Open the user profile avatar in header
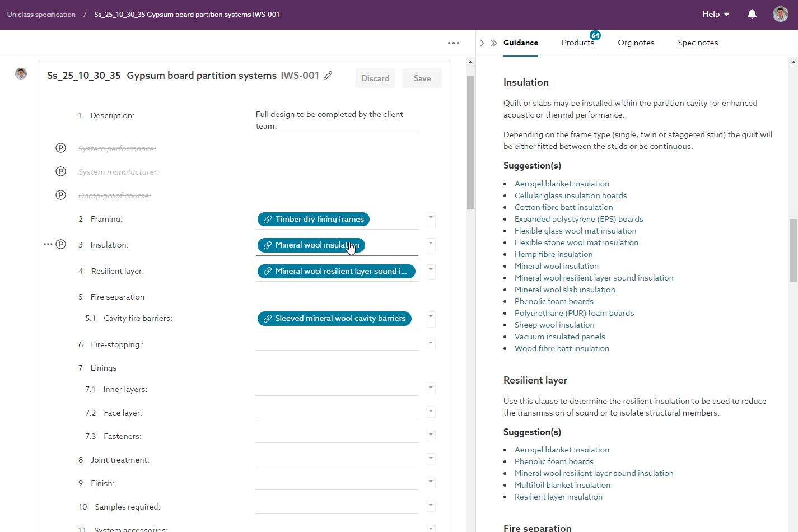This screenshot has height=532, width=798. [x=780, y=15]
